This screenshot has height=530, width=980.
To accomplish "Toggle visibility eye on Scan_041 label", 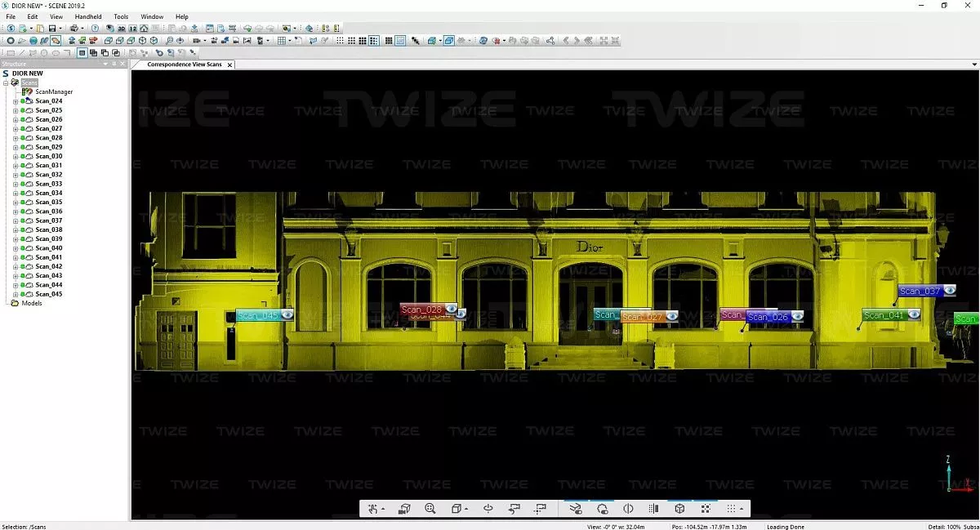I will point(914,314).
